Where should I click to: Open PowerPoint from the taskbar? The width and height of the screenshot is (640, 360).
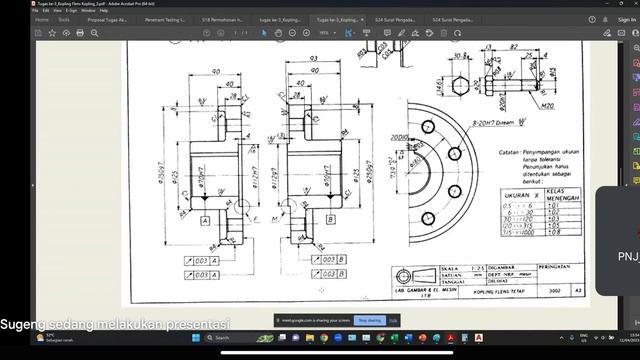pyautogui.click(x=422, y=338)
